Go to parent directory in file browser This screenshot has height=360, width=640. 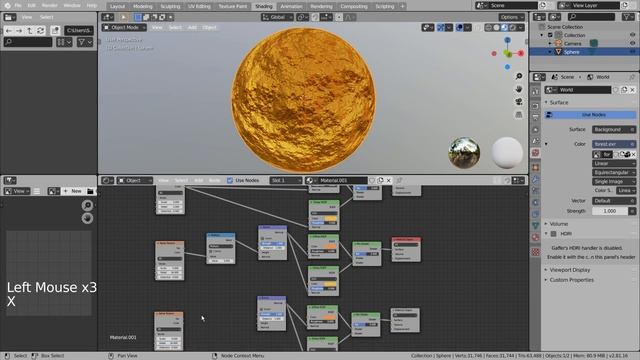click(30, 31)
